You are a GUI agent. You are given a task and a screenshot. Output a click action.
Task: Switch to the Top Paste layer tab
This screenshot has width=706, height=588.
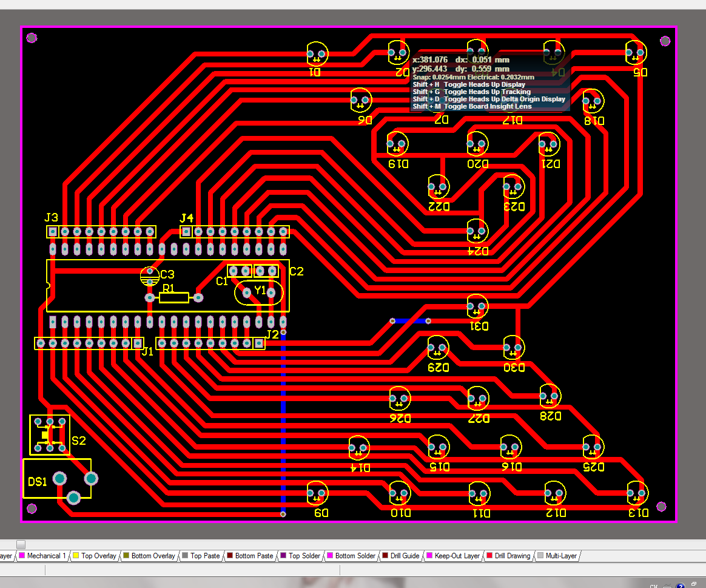tap(201, 556)
